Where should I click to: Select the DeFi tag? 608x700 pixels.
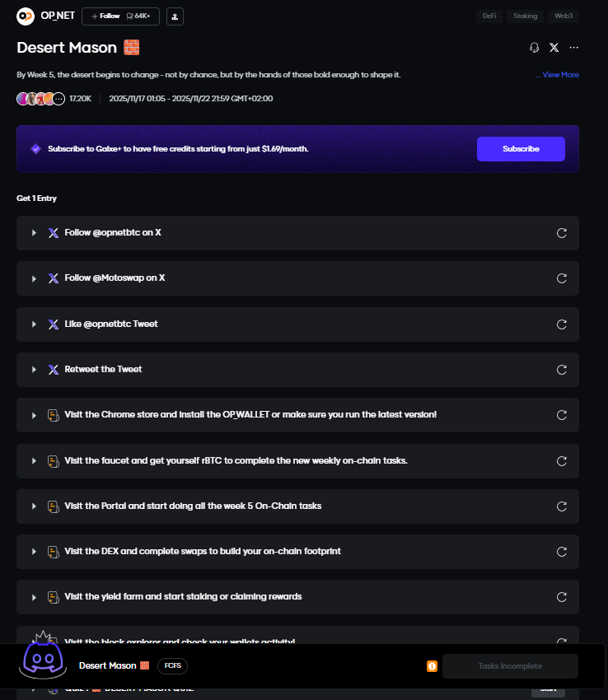coord(489,16)
